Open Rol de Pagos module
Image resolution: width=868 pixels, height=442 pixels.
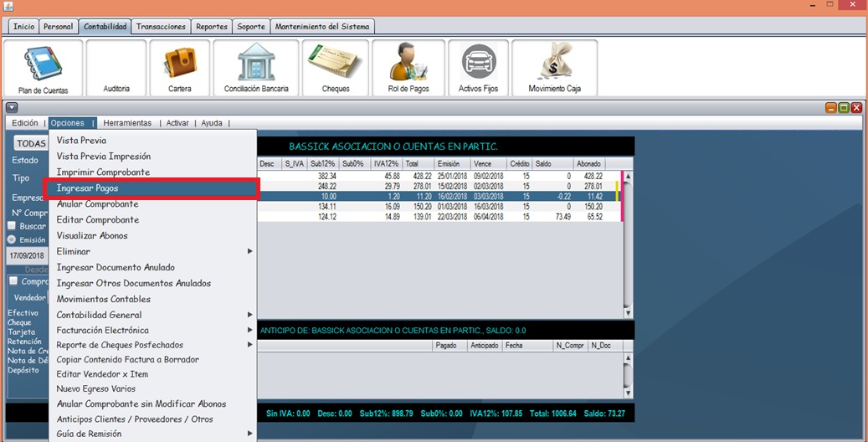[x=408, y=69]
